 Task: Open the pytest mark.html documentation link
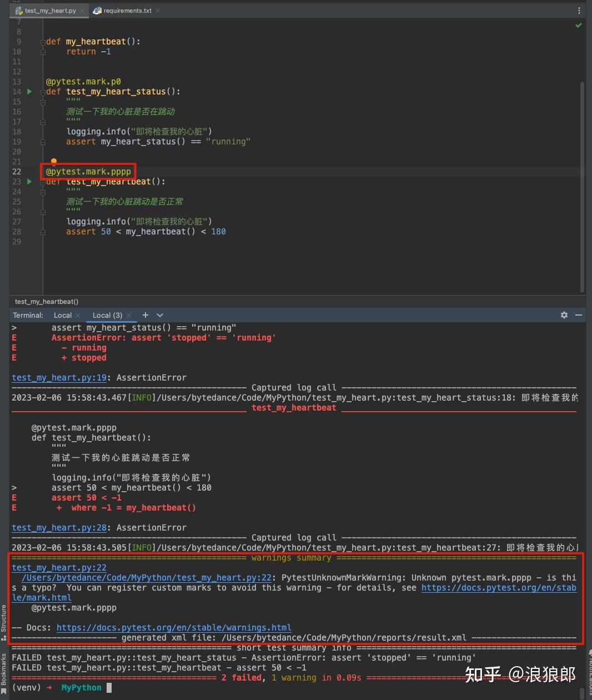[499, 588]
